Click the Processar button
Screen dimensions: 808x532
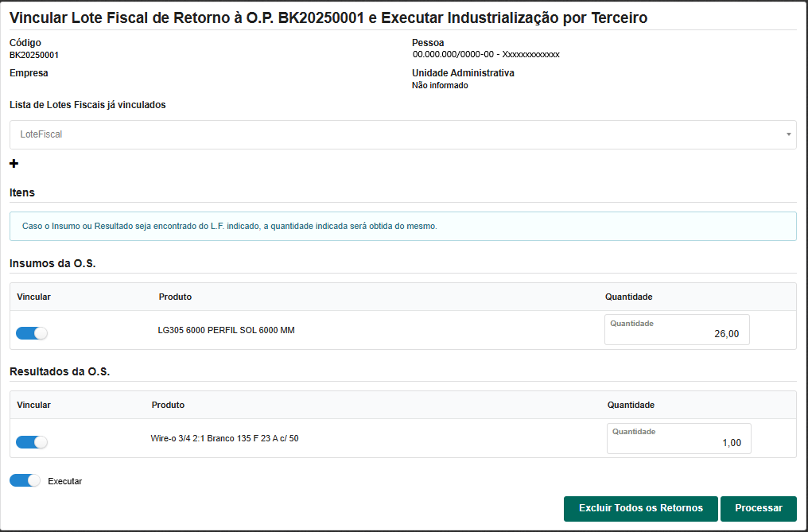(x=758, y=508)
